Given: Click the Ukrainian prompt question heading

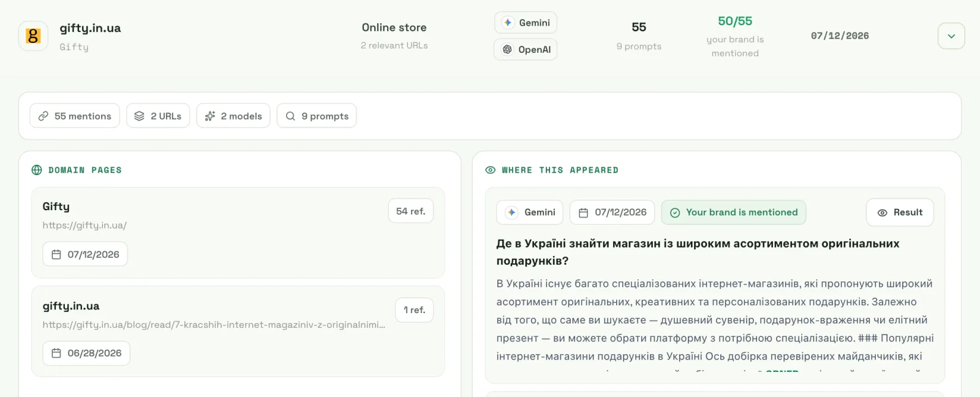Looking at the screenshot, I should [x=698, y=252].
